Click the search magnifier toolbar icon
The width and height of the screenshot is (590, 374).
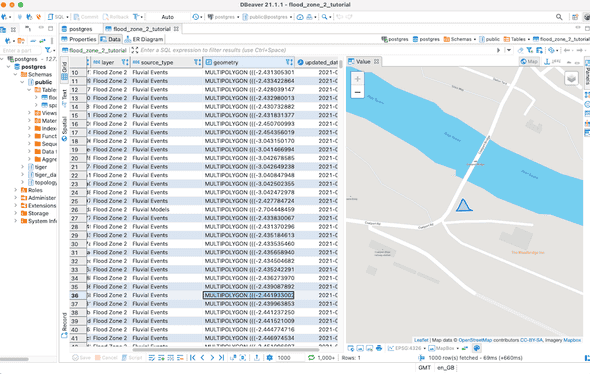[324, 17]
